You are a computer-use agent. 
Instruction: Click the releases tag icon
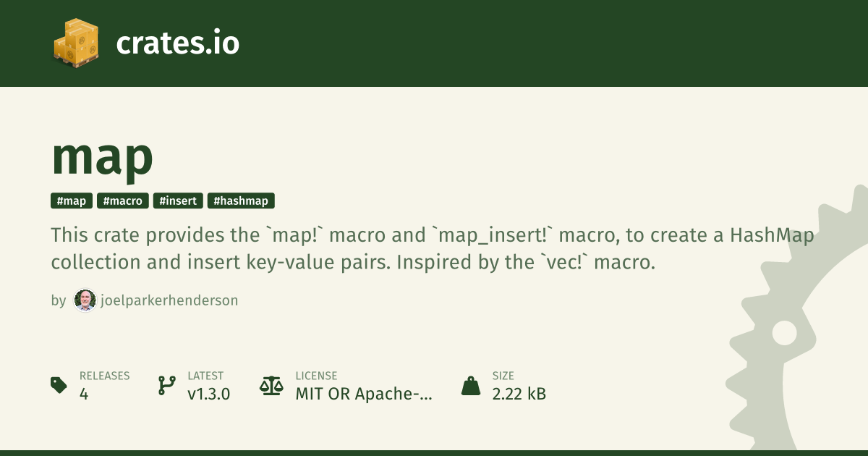click(59, 385)
